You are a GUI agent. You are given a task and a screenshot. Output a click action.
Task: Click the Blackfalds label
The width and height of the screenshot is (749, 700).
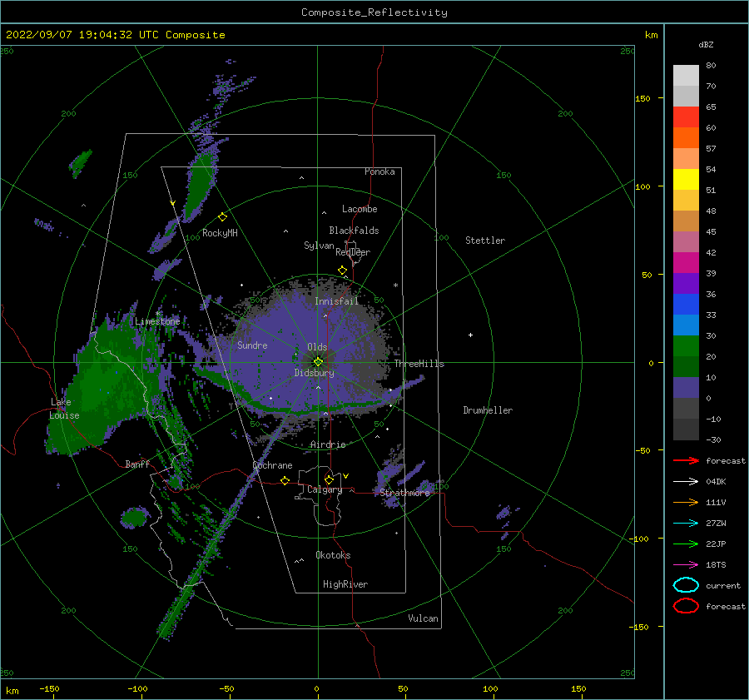click(354, 231)
